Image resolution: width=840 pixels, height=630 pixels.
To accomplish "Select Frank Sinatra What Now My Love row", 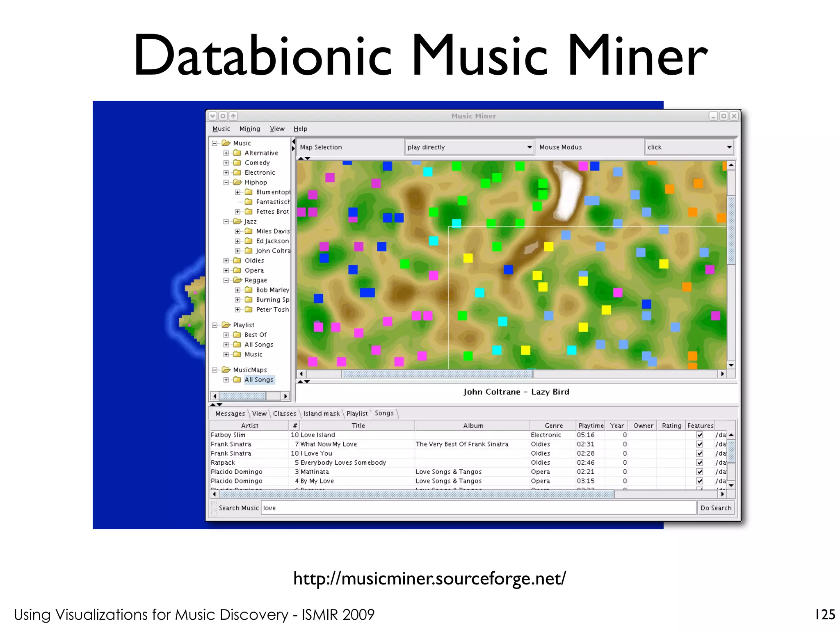I will coord(468,444).
